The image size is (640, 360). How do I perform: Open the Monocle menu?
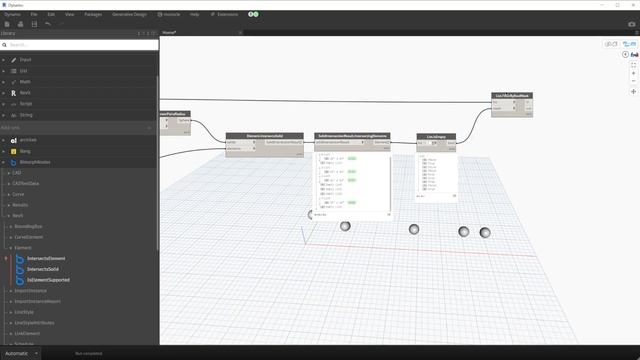click(169, 14)
